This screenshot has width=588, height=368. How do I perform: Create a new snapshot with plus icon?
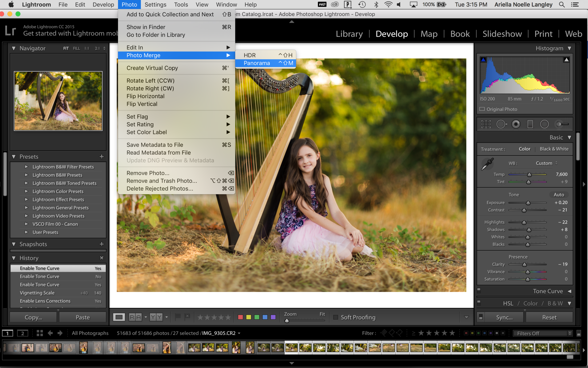click(102, 244)
